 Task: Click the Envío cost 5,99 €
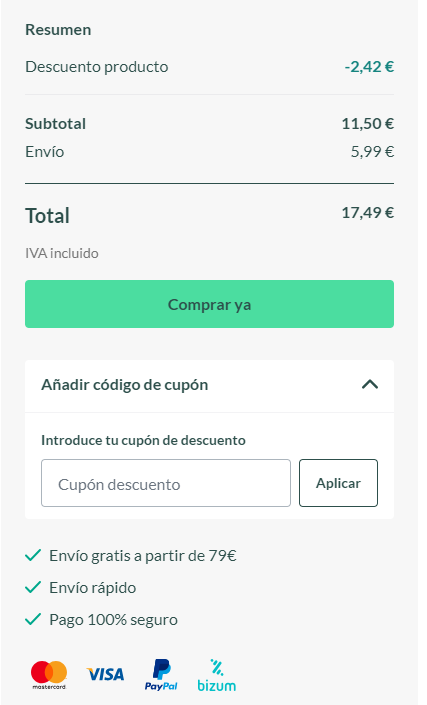(x=372, y=152)
